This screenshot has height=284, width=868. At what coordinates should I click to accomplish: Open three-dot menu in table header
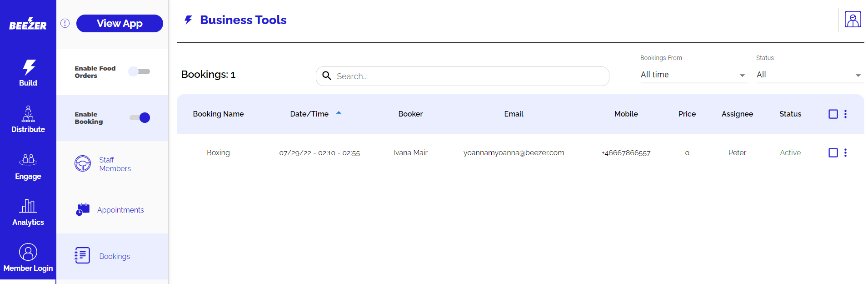pos(845,114)
